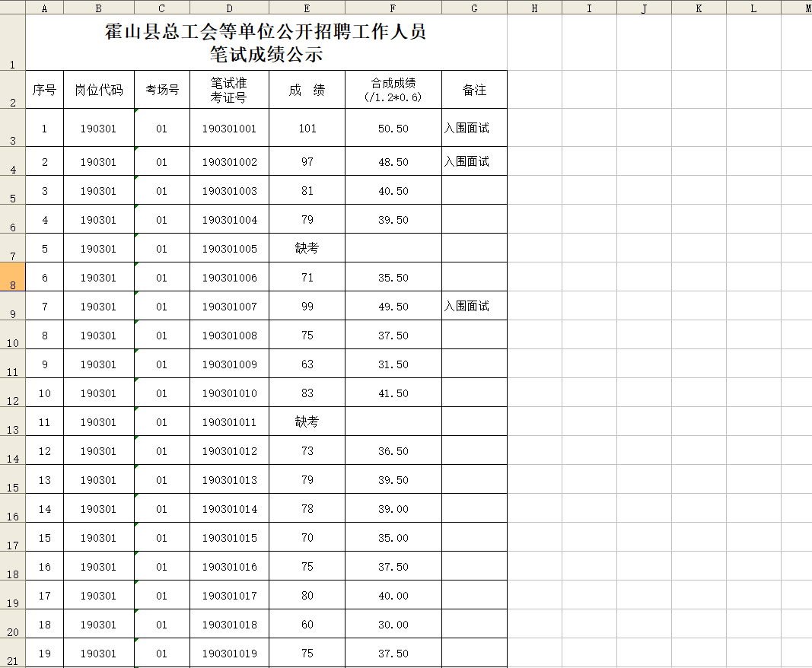Select score 81 cell
The height and width of the screenshot is (668, 812).
pyautogui.click(x=307, y=191)
